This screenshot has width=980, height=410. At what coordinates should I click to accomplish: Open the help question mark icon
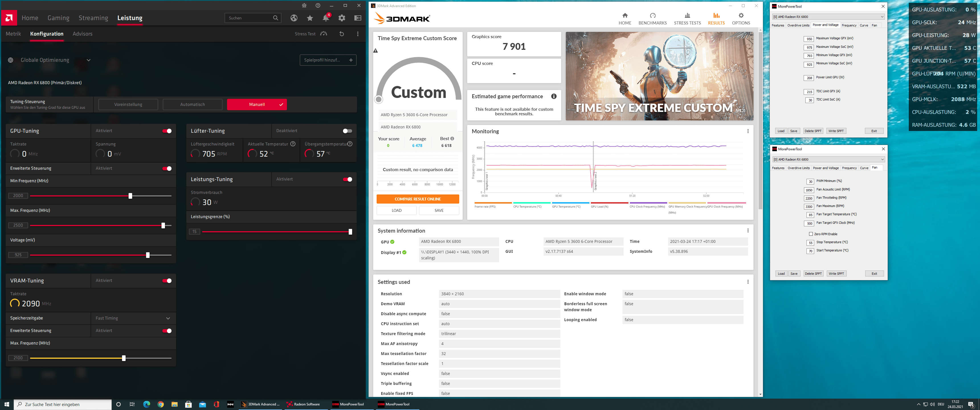click(318, 5)
